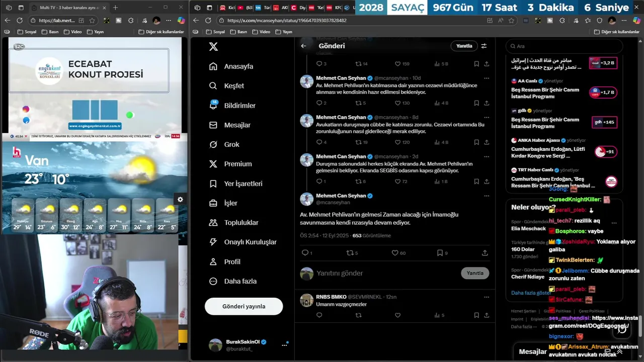
Task: Open Yayın bookmarks folder in right browser
Action: (284, 32)
